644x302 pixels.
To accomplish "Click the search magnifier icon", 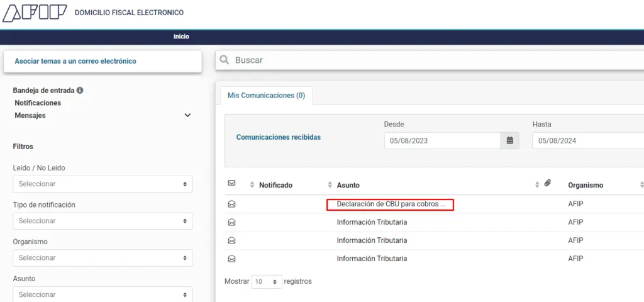I will pyautogui.click(x=224, y=60).
